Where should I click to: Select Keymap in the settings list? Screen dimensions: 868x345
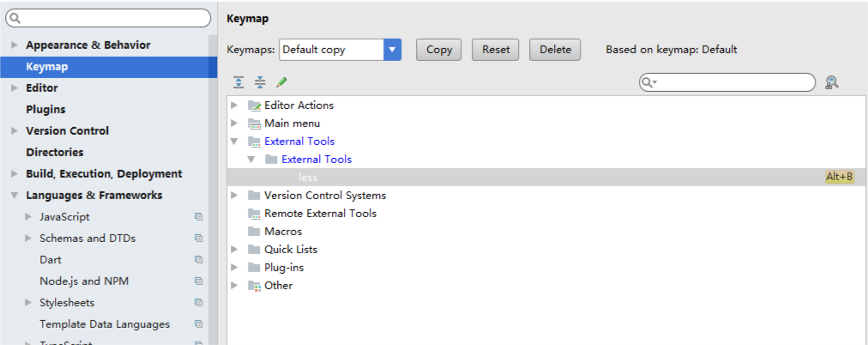click(108, 67)
